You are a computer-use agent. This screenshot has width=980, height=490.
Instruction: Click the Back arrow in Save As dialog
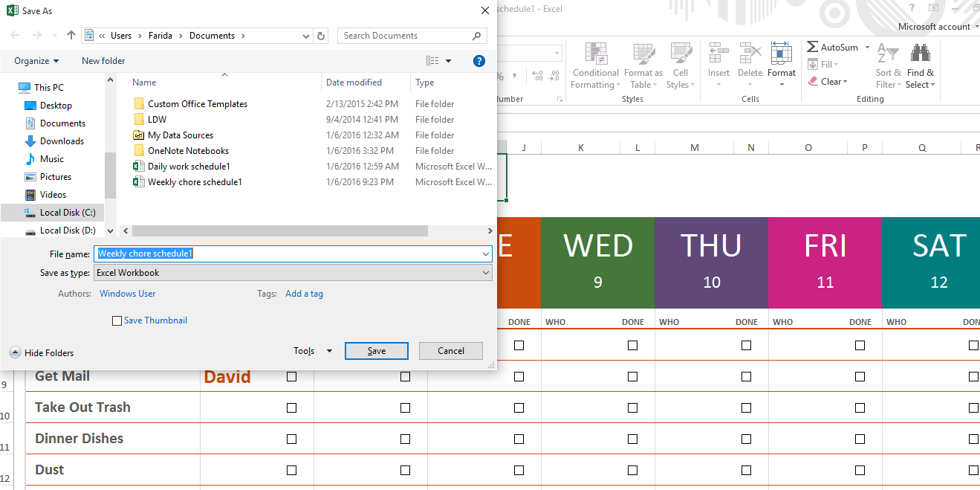coord(15,35)
